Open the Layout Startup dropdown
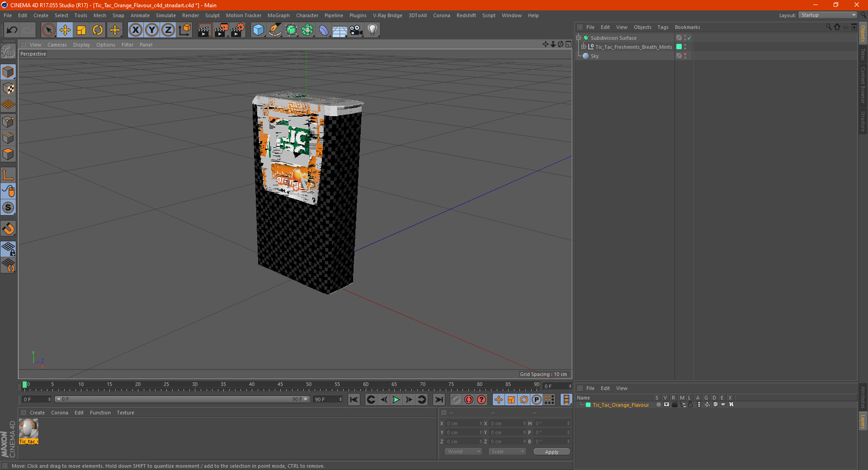This screenshot has height=470, width=868. coord(828,15)
